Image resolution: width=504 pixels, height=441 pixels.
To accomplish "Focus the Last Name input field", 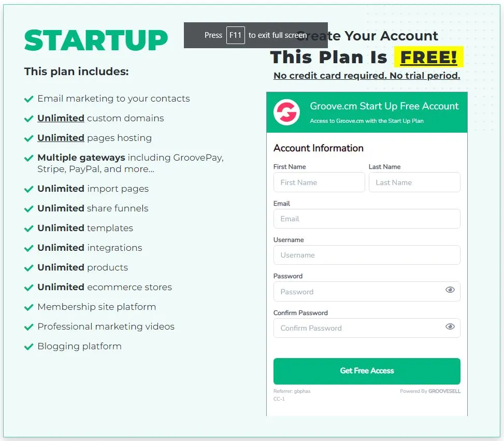I will (x=414, y=182).
